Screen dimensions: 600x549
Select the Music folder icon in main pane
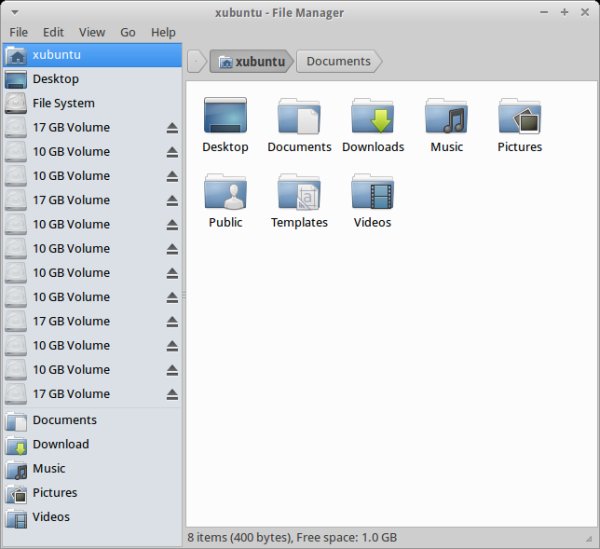(x=447, y=116)
